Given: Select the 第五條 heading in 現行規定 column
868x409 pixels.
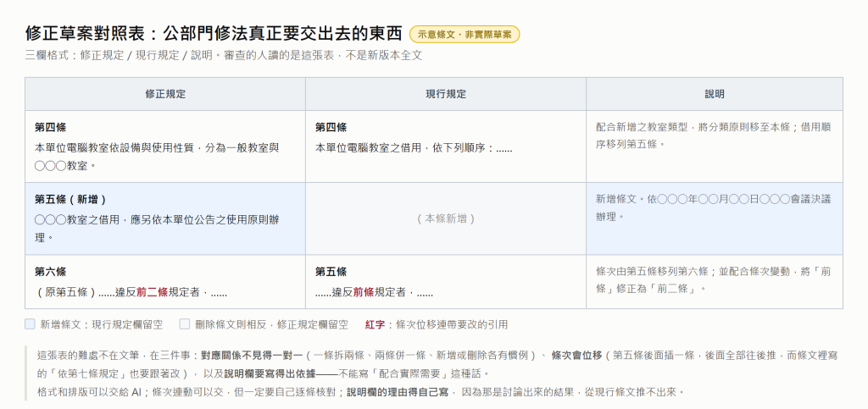Looking at the screenshot, I should [331, 271].
